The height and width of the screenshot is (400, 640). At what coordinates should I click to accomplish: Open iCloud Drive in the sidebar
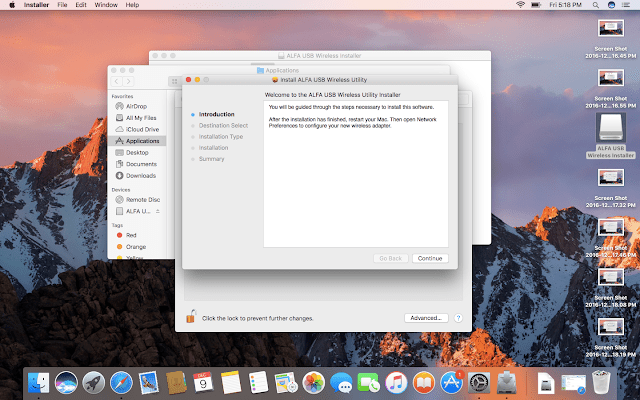click(137, 129)
